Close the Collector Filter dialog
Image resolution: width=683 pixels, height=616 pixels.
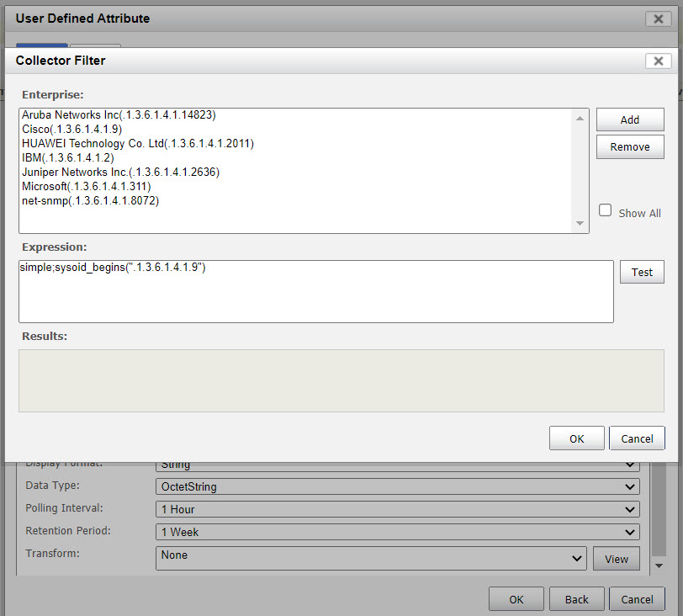click(x=658, y=61)
